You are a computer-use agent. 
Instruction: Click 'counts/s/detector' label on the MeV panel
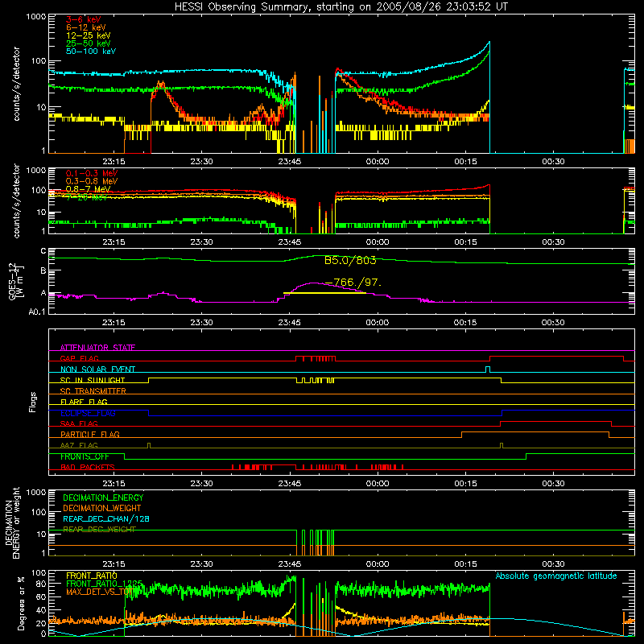pos(16,201)
